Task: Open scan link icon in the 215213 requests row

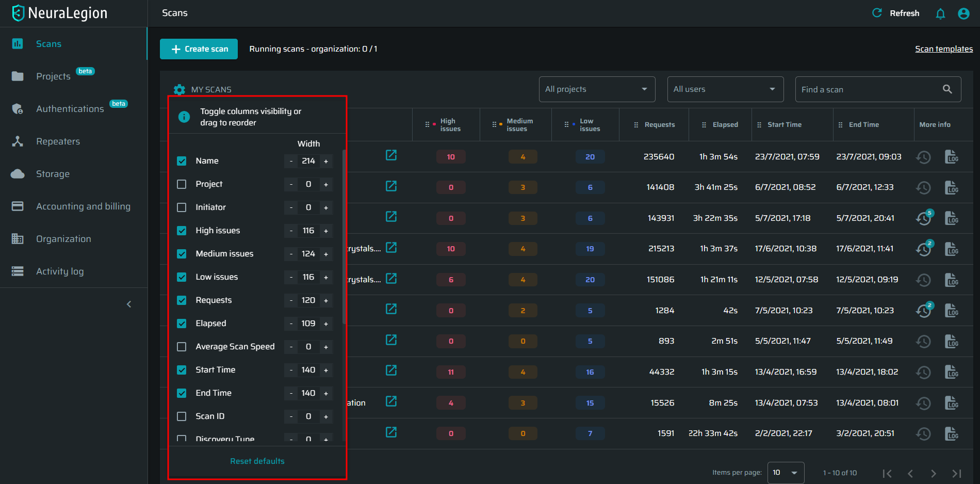Action: (391, 247)
